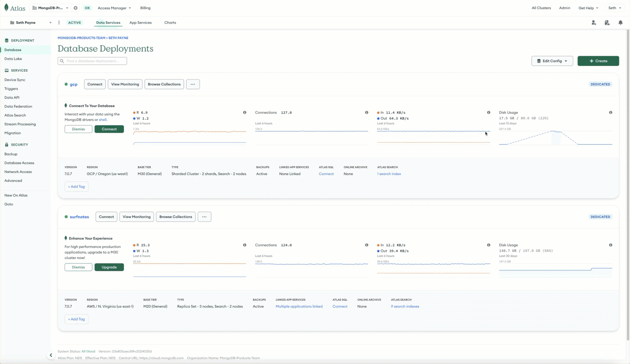Click the invite user icon in header
630x364 pixels.
pyautogui.click(x=594, y=23)
